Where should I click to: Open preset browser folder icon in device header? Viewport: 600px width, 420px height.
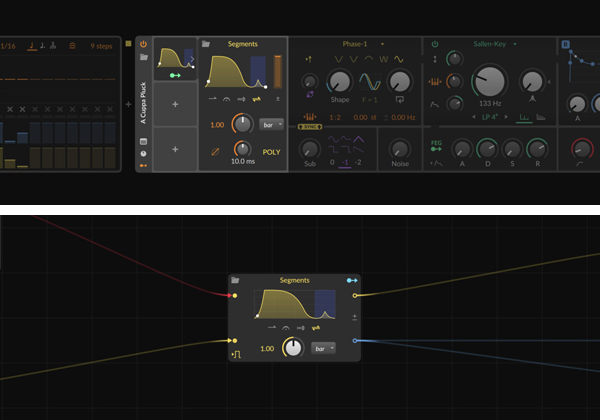(144, 57)
